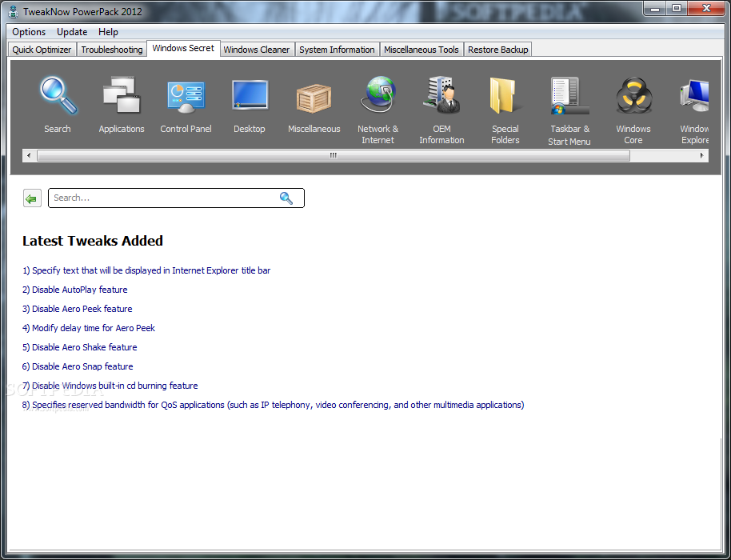The width and height of the screenshot is (731, 560).
Task: Select the Windows Secret tab
Action: [x=183, y=48]
